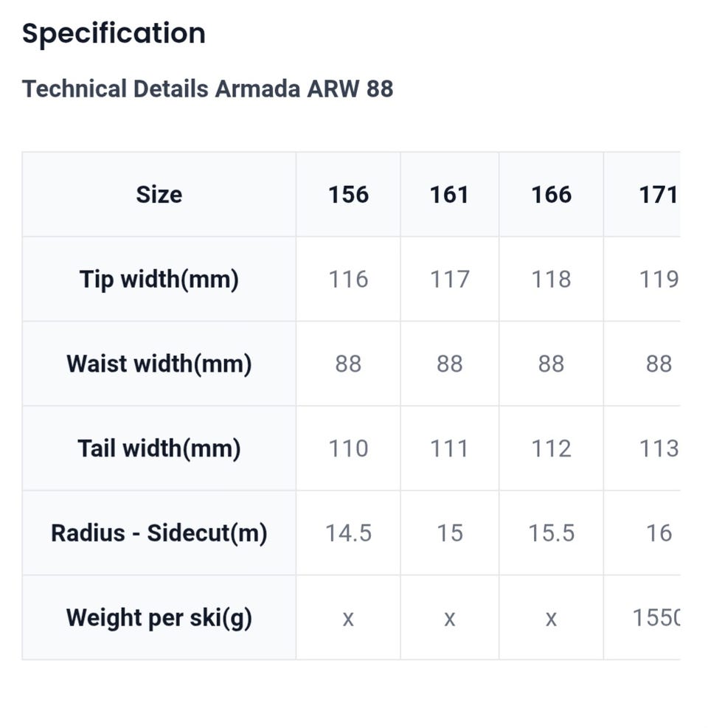This screenshot has height=728, width=708.
Task: Select the waist width value under 161
Action: (x=449, y=364)
